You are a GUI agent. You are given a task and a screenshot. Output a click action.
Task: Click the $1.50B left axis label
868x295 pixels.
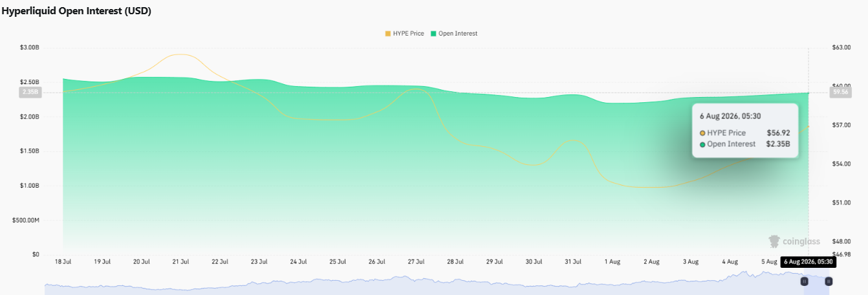tap(29, 151)
